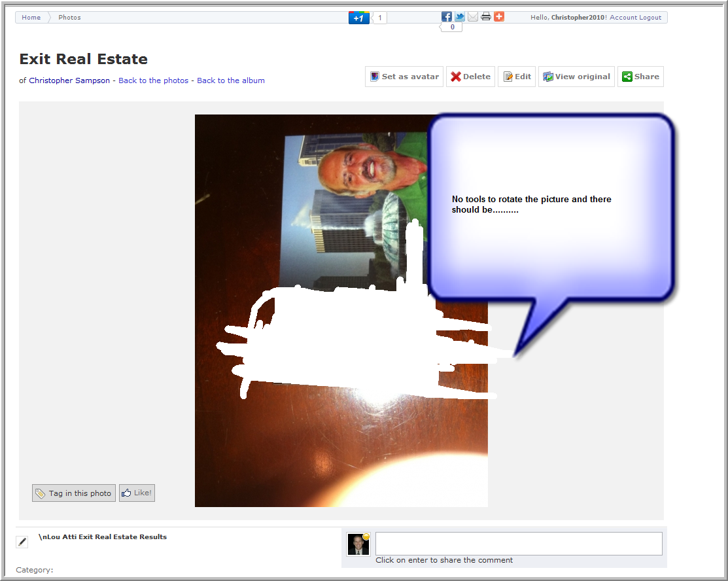728x581 pixels.
Task: Go to Home breadcrumb
Action: [31, 18]
